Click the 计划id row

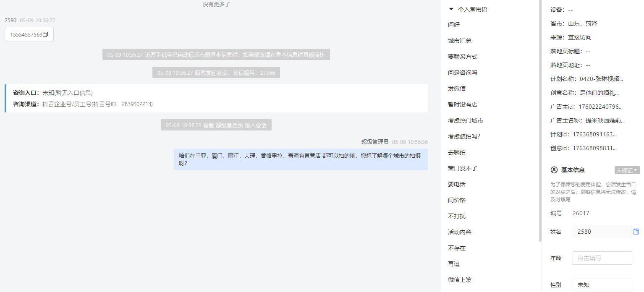(x=584, y=134)
